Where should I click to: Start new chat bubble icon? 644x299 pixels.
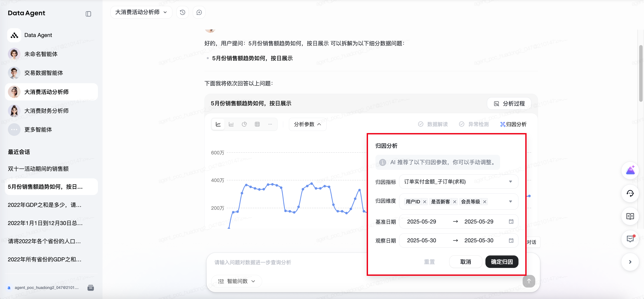(x=199, y=12)
